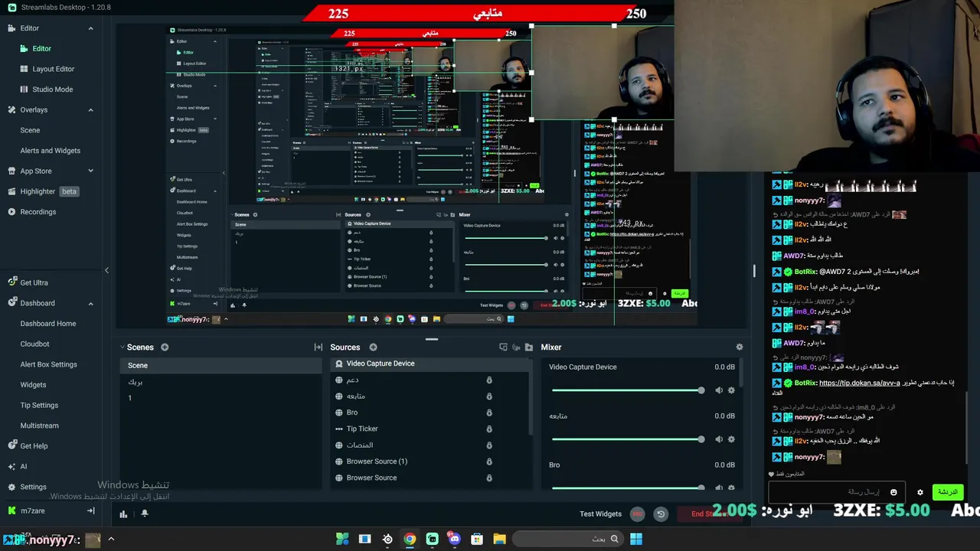Toggle lock on the متابعه source
Image resolution: width=980 pixels, height=551 pixels.
pos(489,396)
